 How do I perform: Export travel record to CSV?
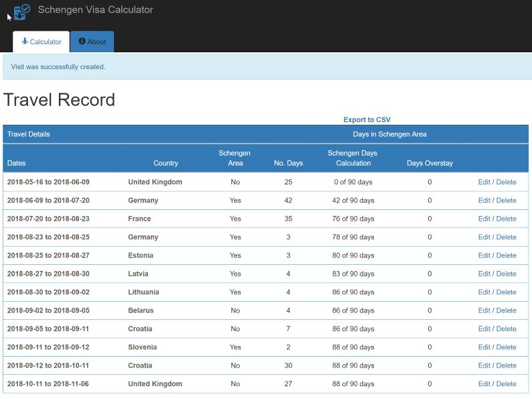367,120
